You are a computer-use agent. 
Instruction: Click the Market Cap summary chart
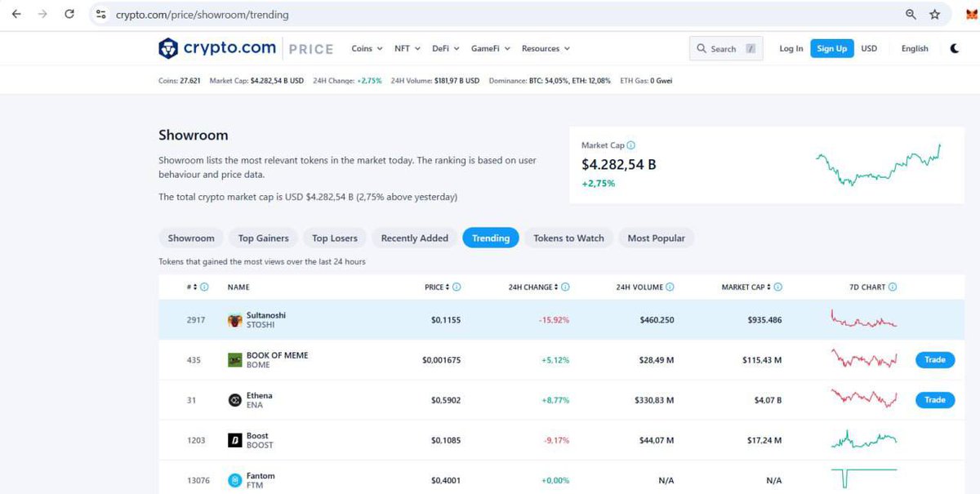pyautogui.click(x=878, y=164)
